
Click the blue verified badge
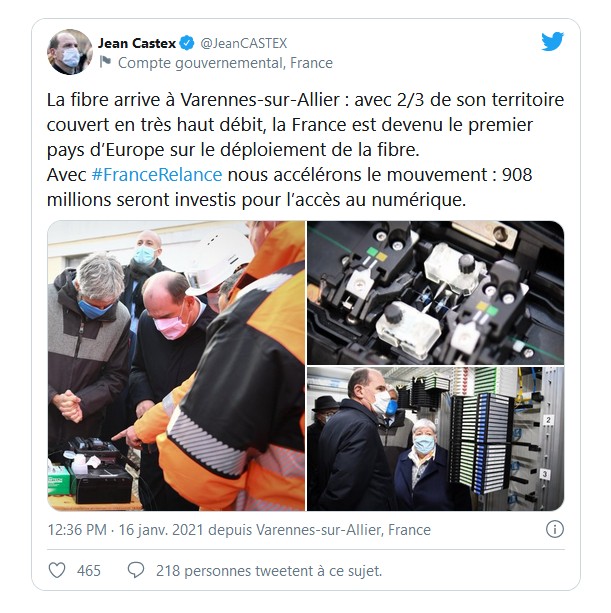coord(187,43)
